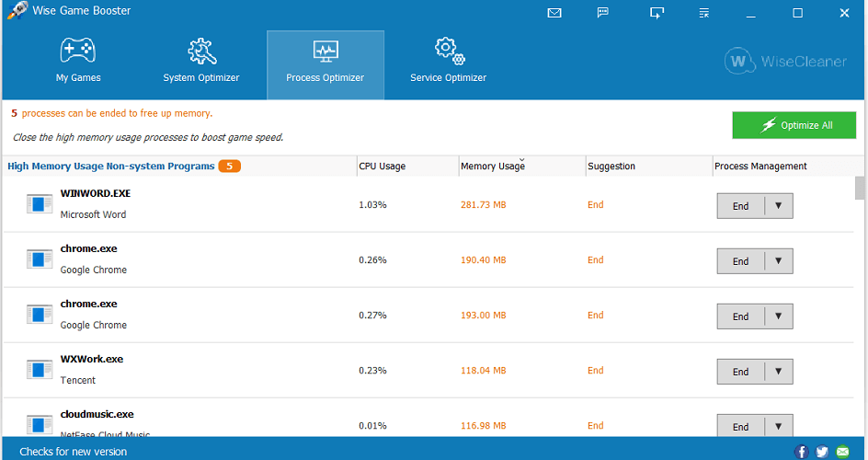
Task: Select the 190.40 MB memory value
Action: (x=484, y=260)
